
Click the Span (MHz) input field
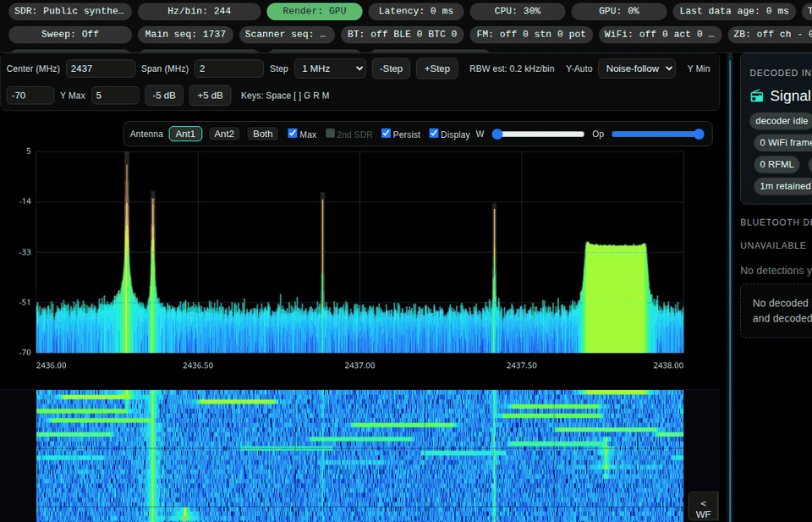[x=229, y=69]
